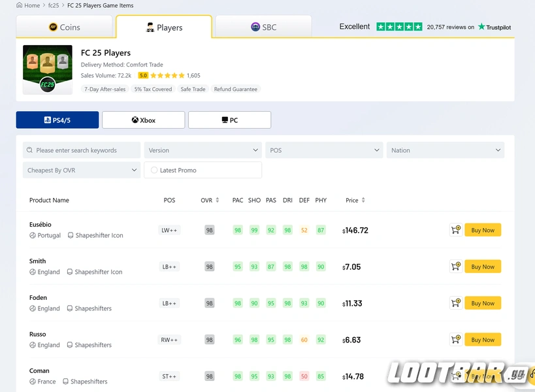This screenshot has height=392, width=535.
Task: Click Foden's $11.33 price
Action: click(x=352, y=304)
